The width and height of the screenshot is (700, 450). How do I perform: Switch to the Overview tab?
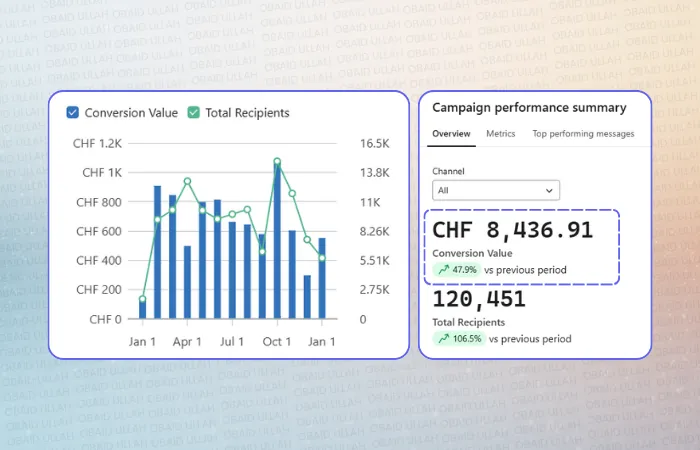tap(451, 133)
